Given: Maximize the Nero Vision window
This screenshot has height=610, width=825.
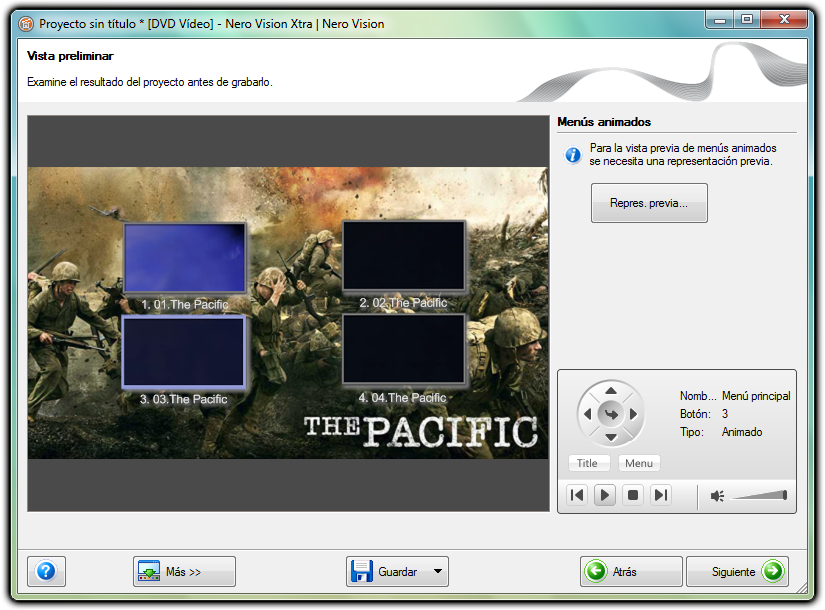Looking at the screenshot, I should [x=747, y=20].
